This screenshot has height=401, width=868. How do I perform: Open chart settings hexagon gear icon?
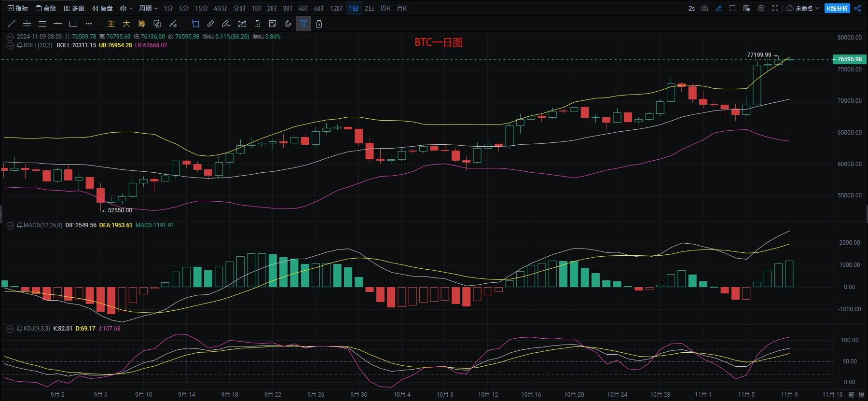(761, 8)
